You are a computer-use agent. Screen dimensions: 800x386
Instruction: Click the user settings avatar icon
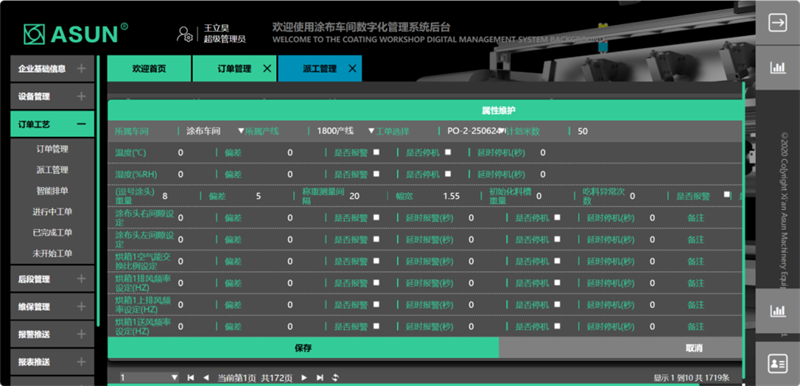click(184, 34)
